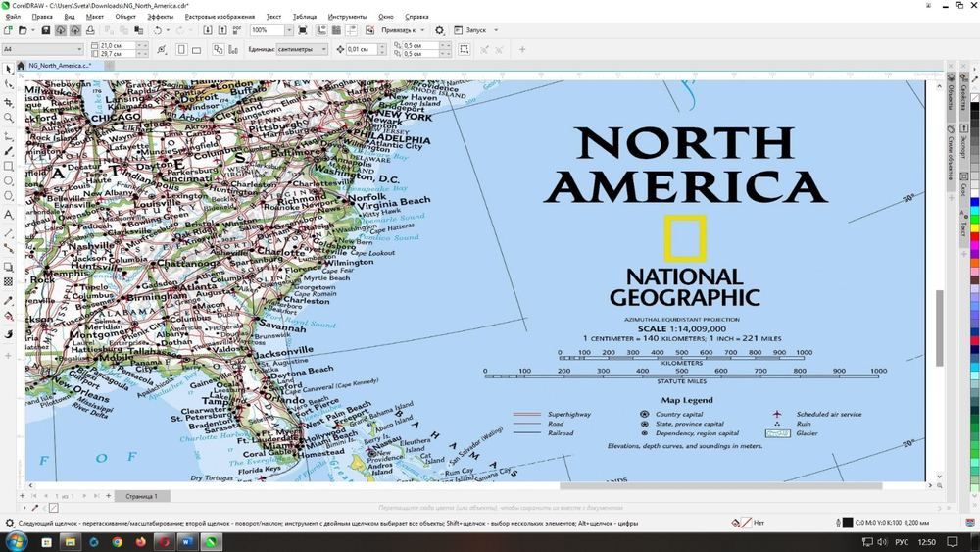Screen dimensions: 980x552
Task: Toggle snapping off icon
Action: [370, 30]
